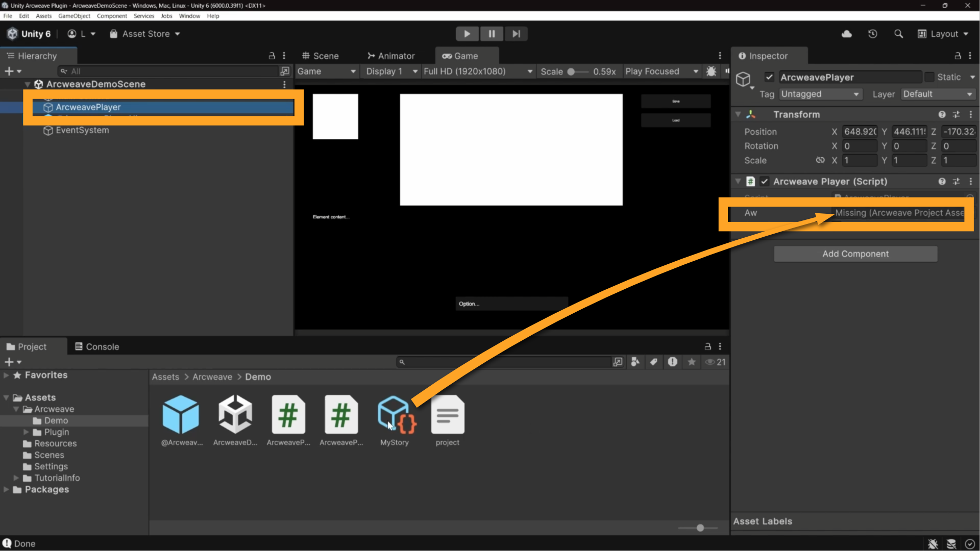The image size is (980, 551).
Task: Open the Unity cloud icon
Action: (x=847, y=34)
